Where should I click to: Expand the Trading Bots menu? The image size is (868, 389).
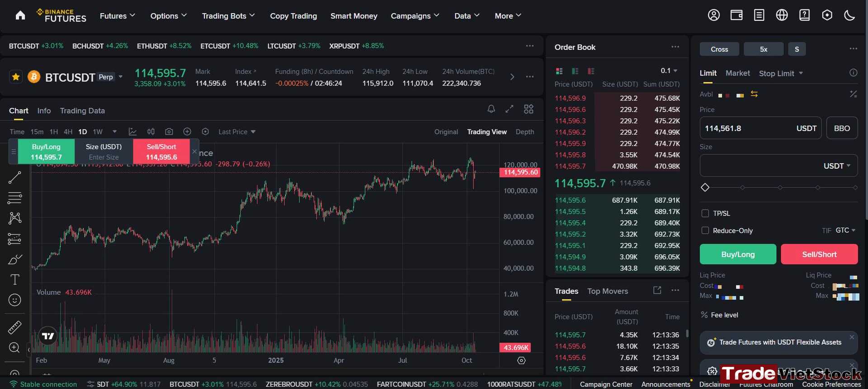(228, 16)
